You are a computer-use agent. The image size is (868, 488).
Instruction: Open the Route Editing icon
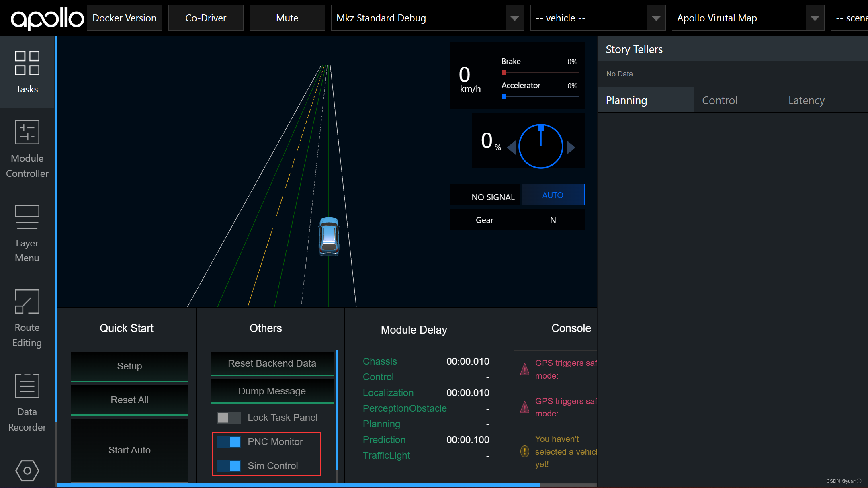(x=27, y=301)
